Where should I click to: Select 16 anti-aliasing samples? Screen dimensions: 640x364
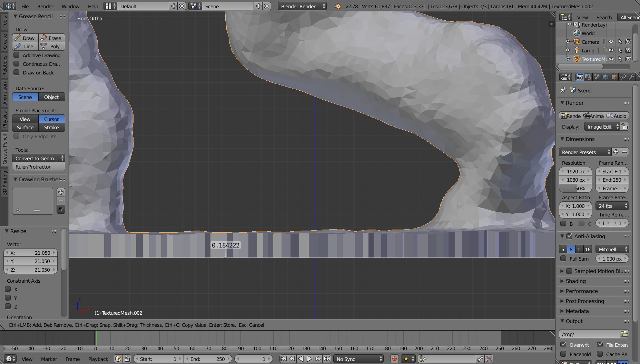(588, 249)
